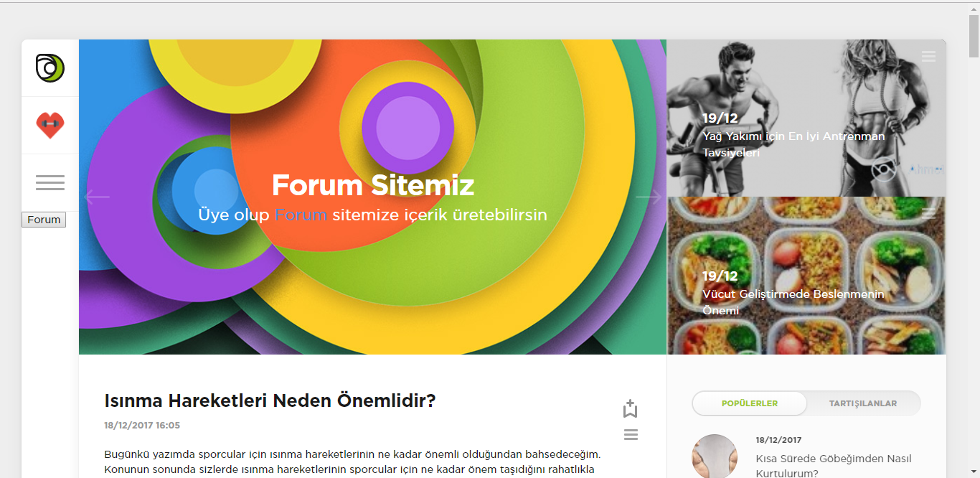
Task: Open Kısa Sürede Göbeğimden Nasıl Kurtulurum? post
Action: coord(834,466)
